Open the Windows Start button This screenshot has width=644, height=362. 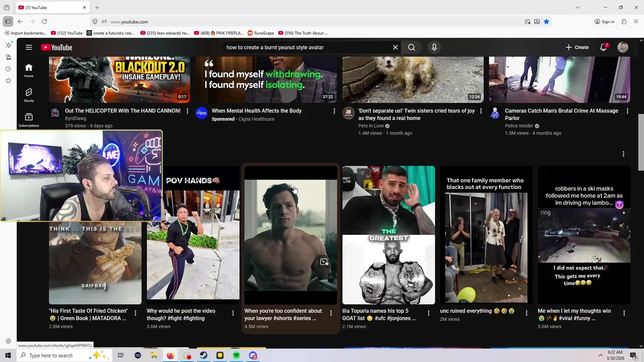click(9, 355)
